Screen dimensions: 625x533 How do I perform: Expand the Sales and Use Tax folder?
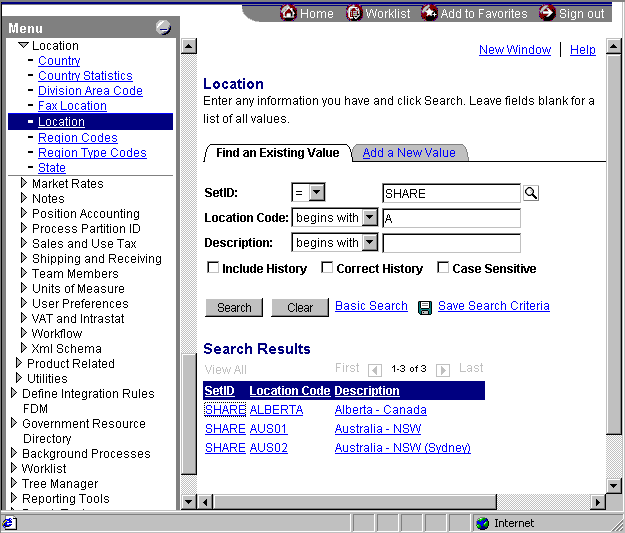(24, 243)
